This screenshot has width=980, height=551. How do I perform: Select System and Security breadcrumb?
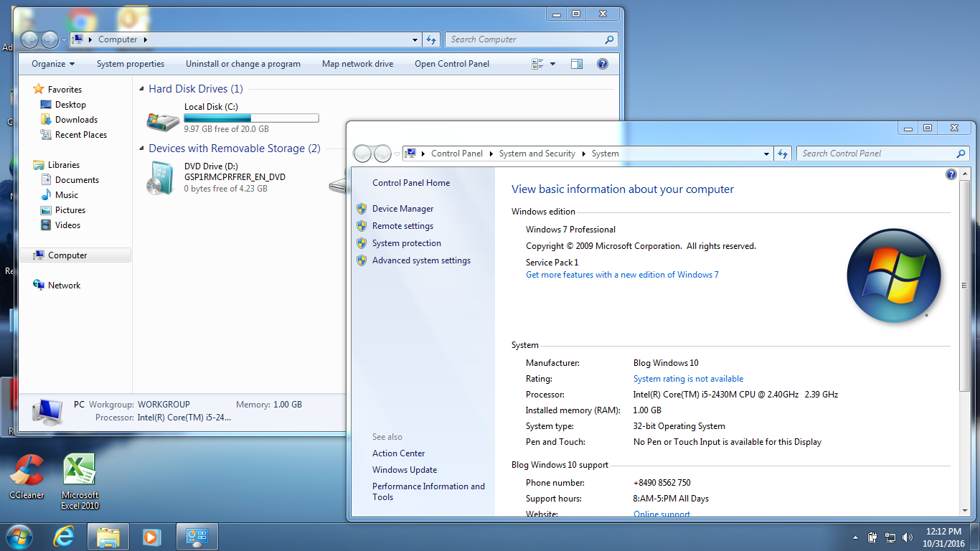pos(537,154)
